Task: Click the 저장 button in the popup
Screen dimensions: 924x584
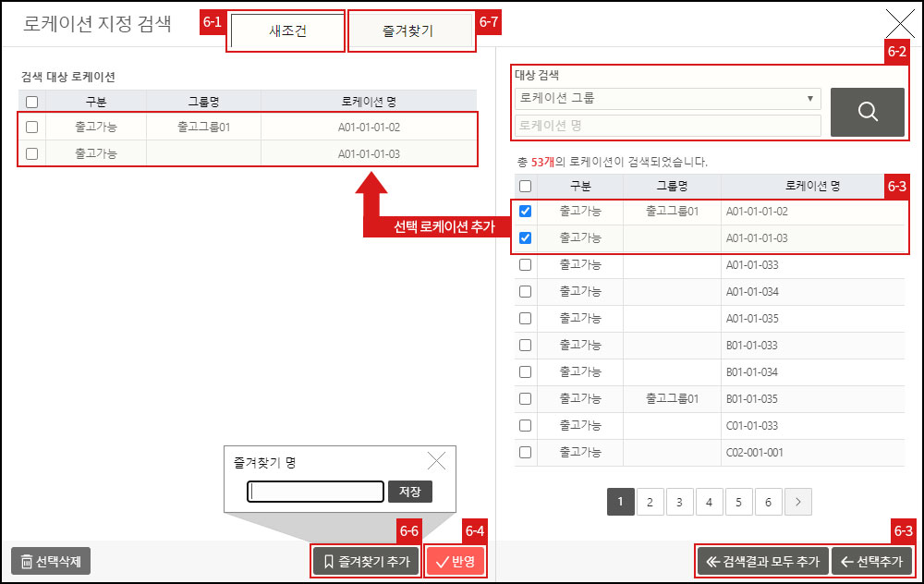Action: click(409, 492)
